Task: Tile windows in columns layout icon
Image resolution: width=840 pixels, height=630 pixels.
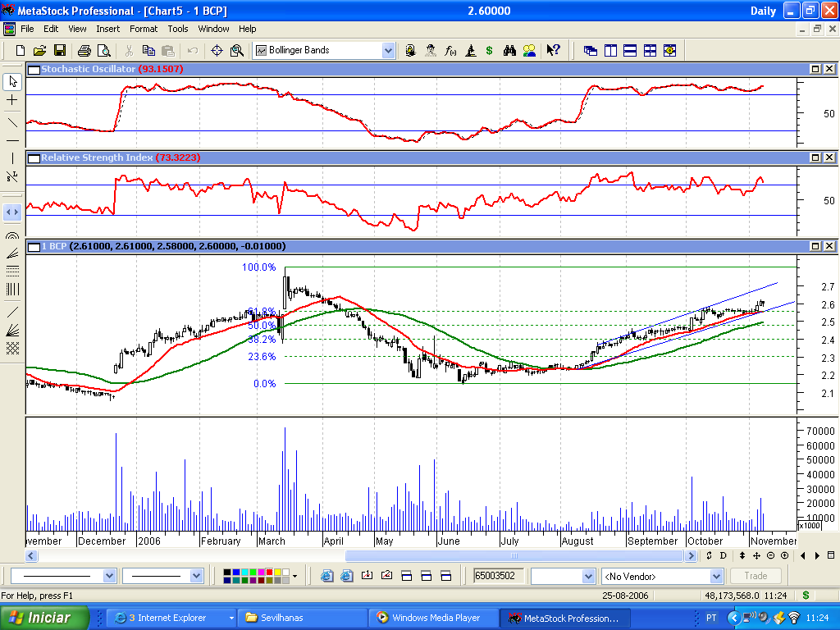Action: click(610, 50)
